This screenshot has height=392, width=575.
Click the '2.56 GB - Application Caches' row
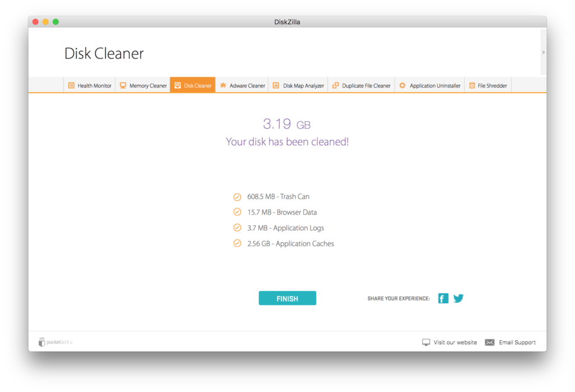tap(284, 244)
